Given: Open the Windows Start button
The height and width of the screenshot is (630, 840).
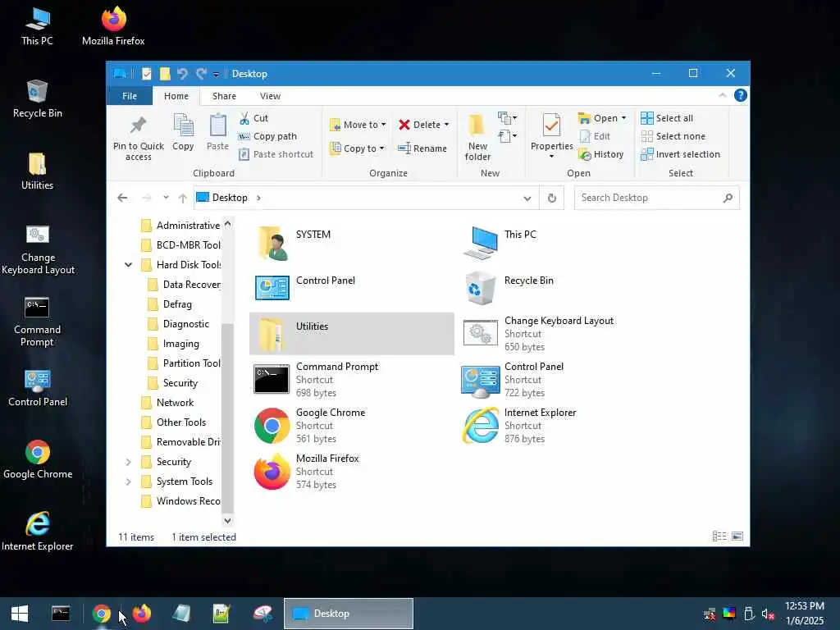Looking at the screenshot, I should click(x=20, y=614).
